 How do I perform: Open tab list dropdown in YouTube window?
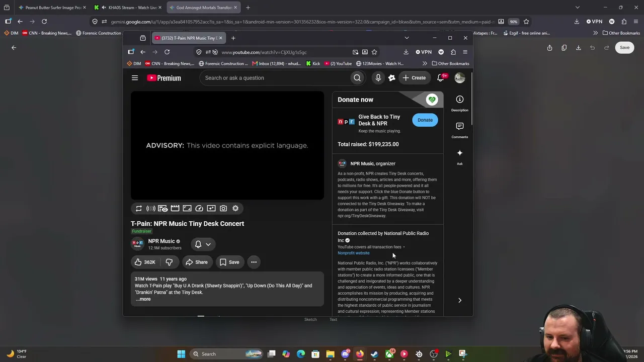(407, 38)
